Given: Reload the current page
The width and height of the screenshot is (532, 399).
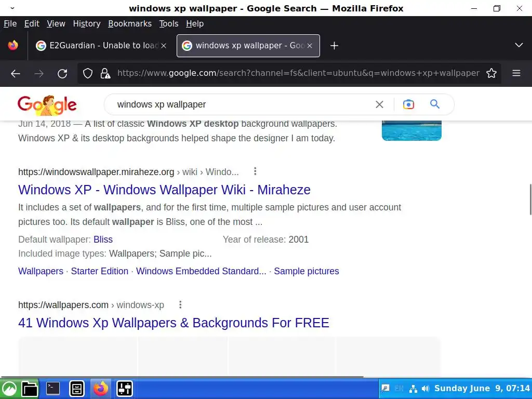Looking at the screenshot, I should point(62,73).
